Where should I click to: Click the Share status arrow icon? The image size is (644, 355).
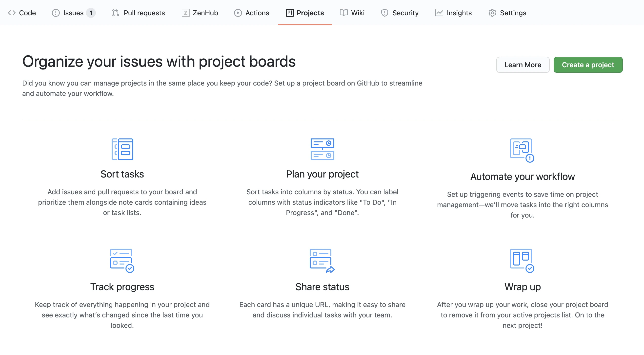(x=322, y=261)
